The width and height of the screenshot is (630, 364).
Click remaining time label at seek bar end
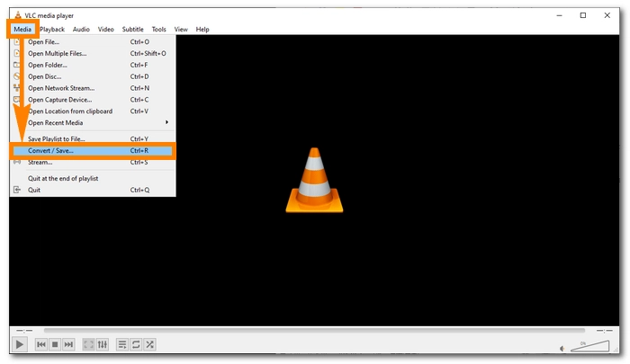(604, 330)
